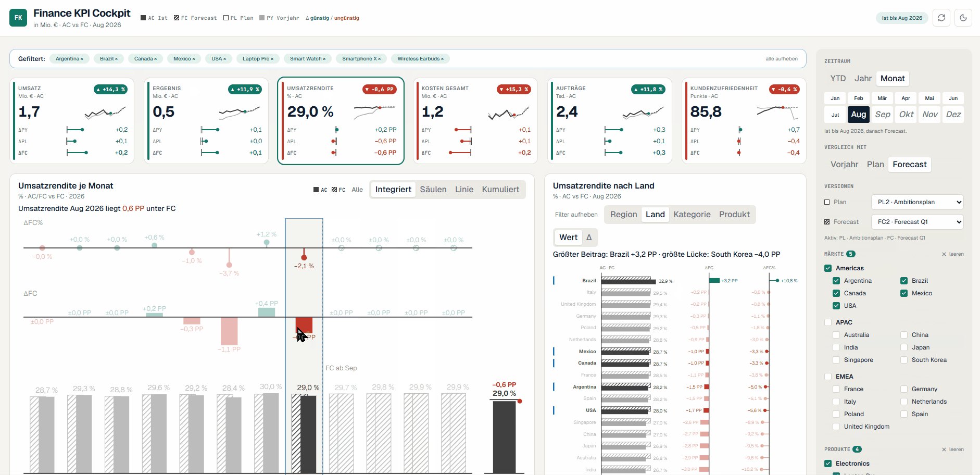Select the Jahr period tab

(863, 79)
